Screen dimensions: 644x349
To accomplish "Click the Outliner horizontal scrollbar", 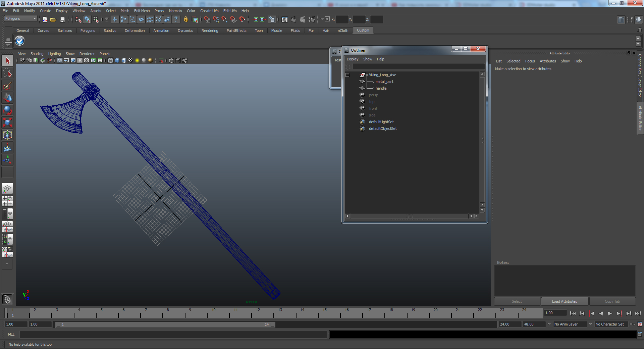I will point(410,216).
